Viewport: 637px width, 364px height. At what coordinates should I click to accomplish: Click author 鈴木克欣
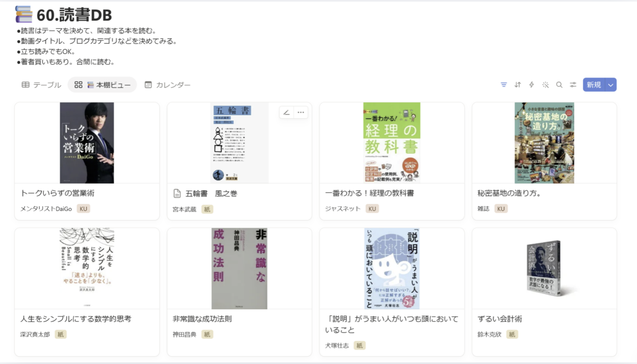(489, 334)
